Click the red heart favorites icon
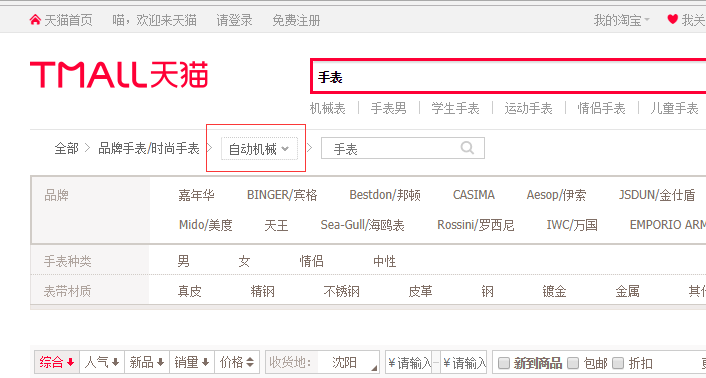This screenshot has width=706, height=378. click(x=673, y=19)
